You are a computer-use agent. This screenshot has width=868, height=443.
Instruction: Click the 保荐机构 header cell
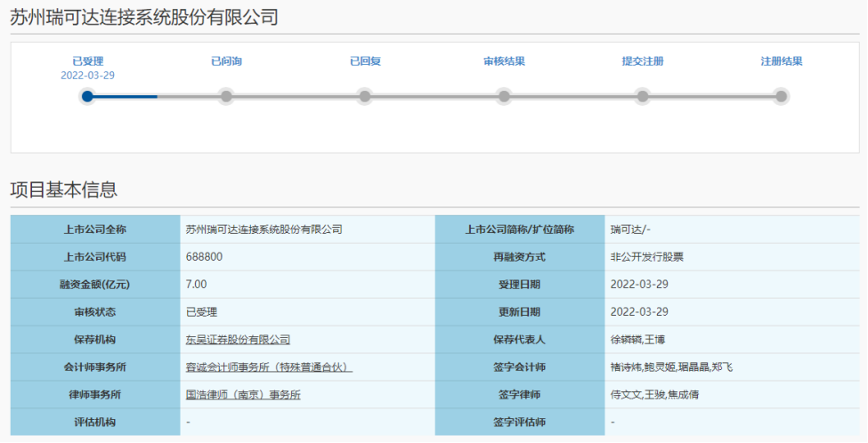pos(95,340)
